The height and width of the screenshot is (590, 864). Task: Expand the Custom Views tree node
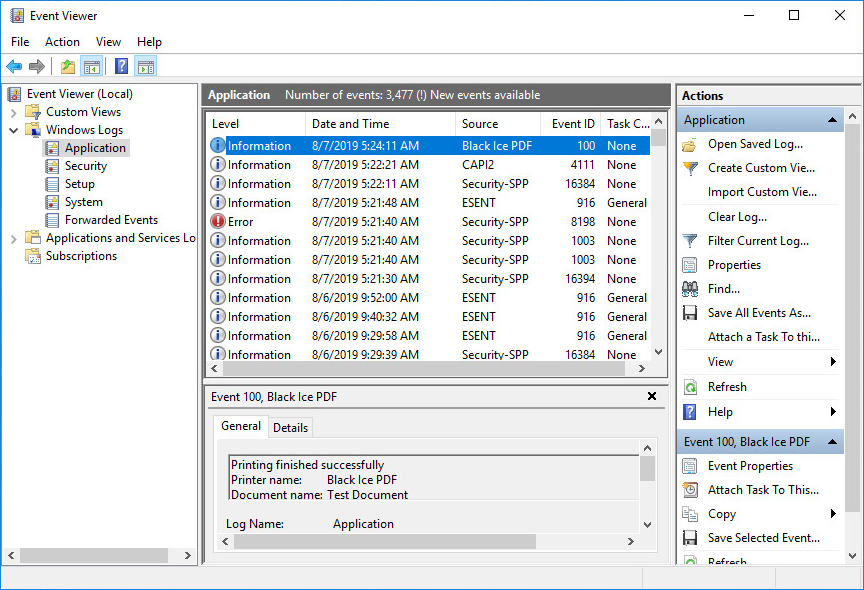(14, 112)
